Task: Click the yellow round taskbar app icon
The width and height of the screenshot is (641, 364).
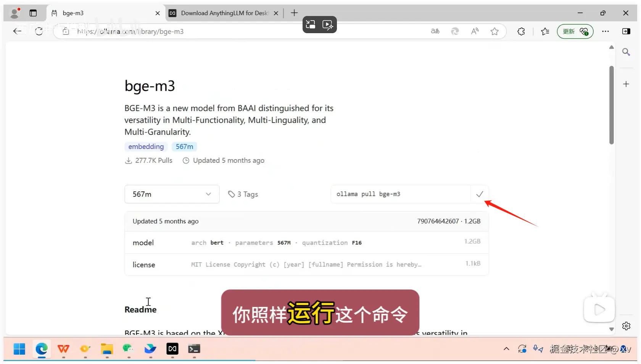Action: tap(85, 349)
